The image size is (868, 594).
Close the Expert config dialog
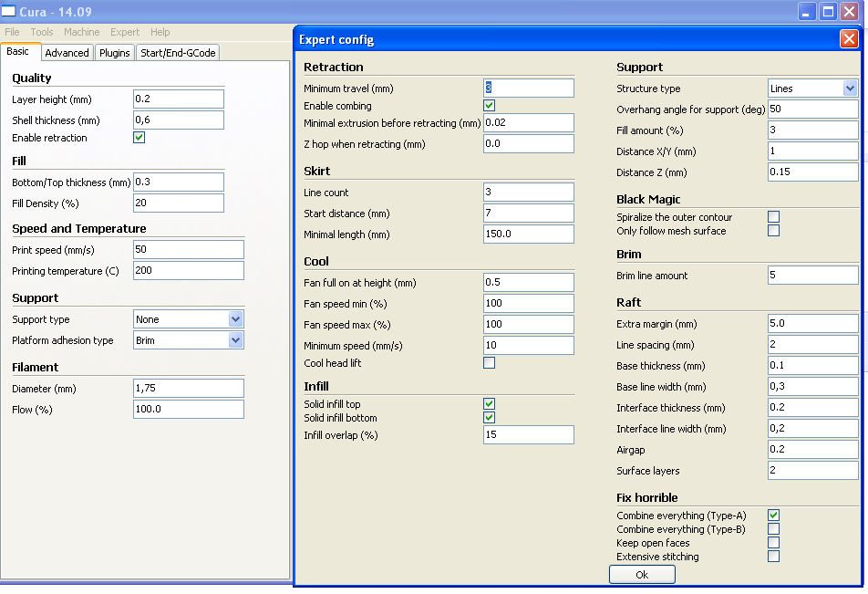pyautogui.click(x=849, y=39)
